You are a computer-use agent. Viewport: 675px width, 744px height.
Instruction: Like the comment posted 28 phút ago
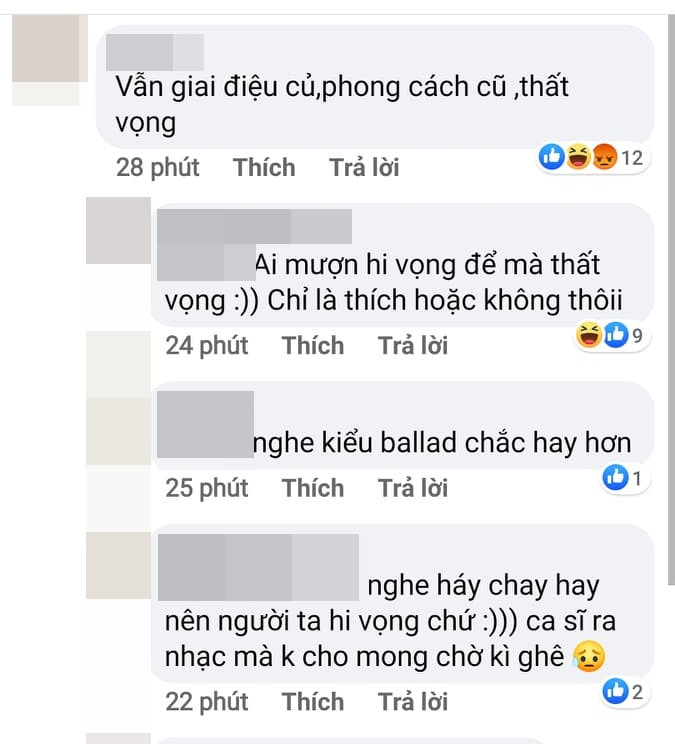tap(264, 167)
